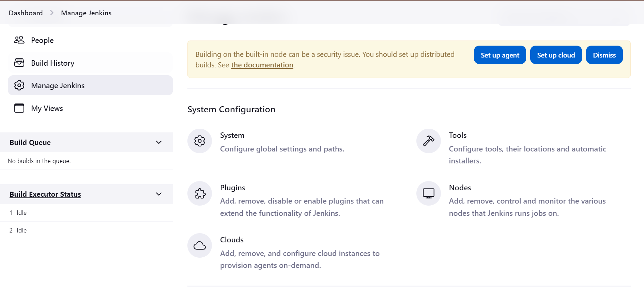Click the Build History tray icon
644x289 pixels.
(19, 63)
